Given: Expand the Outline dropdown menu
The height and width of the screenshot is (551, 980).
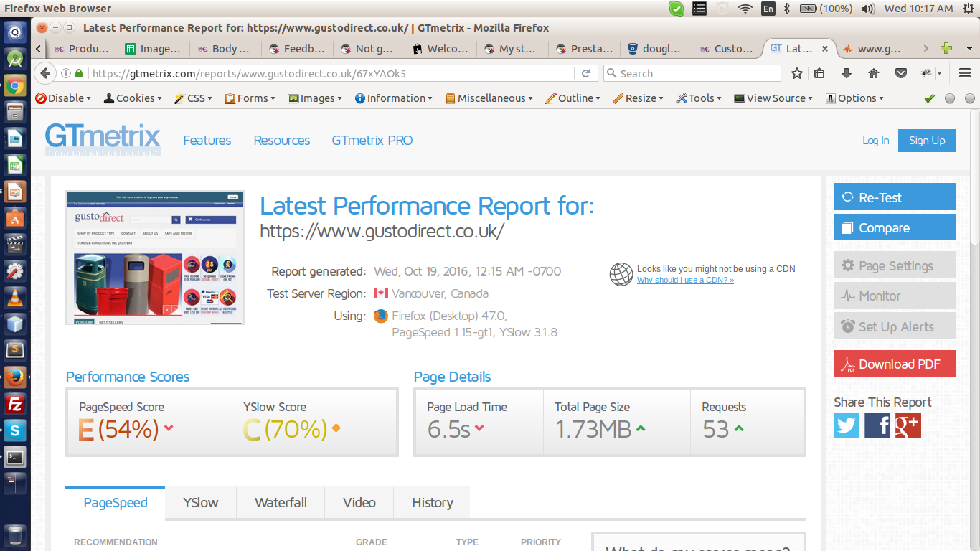Looking at the screenshot, I should click(573, 98).
